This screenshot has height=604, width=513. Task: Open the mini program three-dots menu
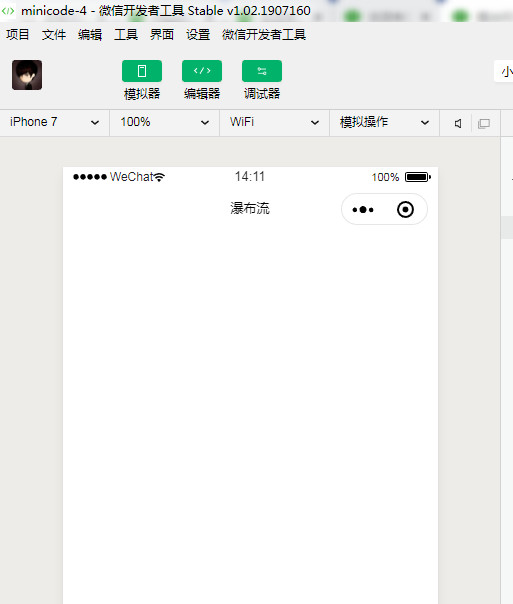tap(363, 210)
